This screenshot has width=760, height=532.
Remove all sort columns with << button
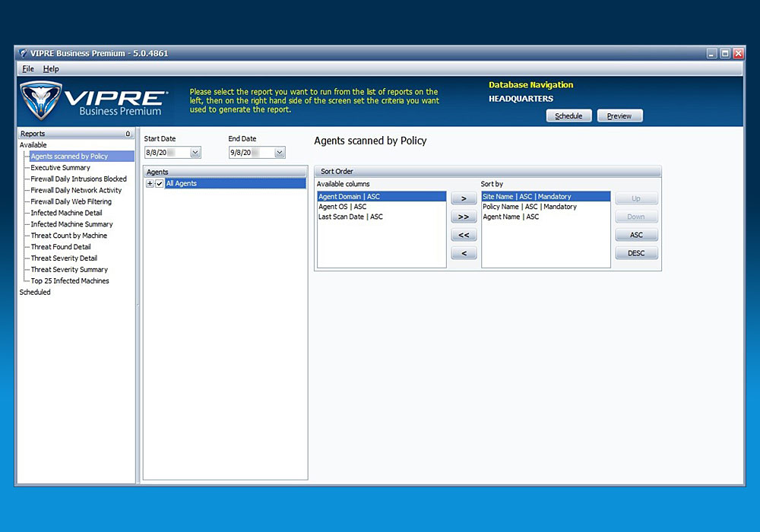tap(464, 235)
